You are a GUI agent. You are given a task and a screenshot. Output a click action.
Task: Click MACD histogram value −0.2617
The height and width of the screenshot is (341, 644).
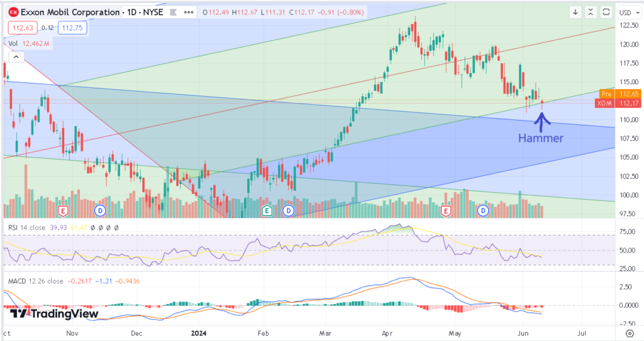79,281
